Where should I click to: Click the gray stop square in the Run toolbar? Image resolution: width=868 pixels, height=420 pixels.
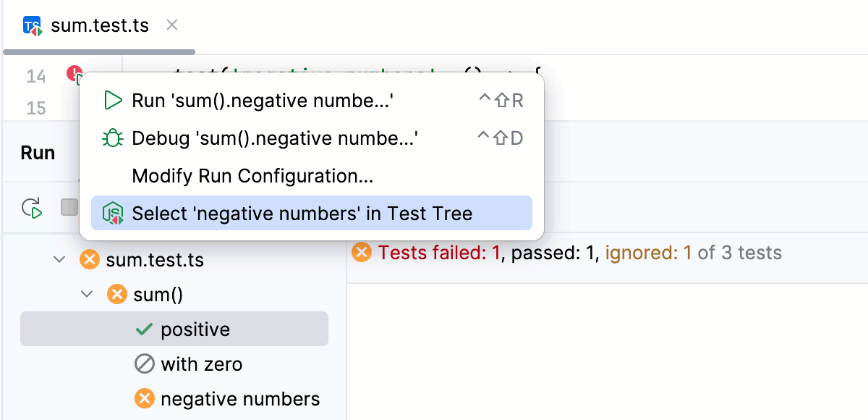click(68, 208)
